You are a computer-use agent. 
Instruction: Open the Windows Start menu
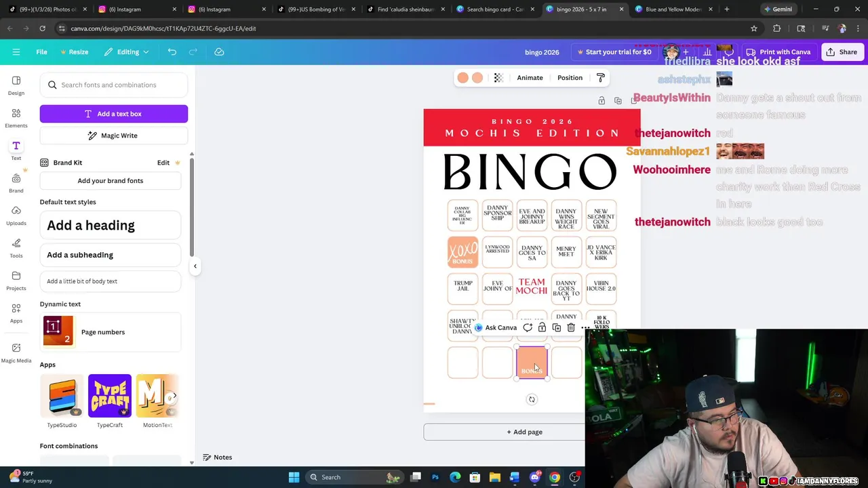point(294,477)
